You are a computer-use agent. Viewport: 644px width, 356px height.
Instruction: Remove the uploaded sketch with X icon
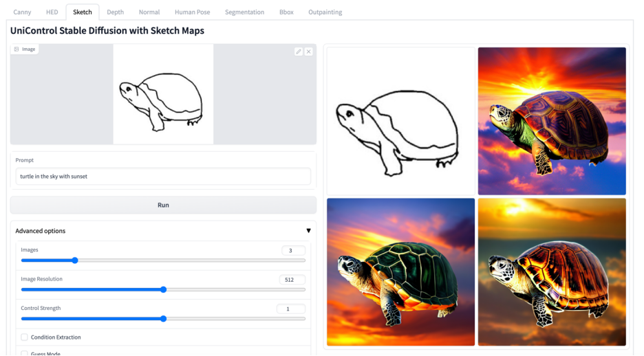click(308, 52)
